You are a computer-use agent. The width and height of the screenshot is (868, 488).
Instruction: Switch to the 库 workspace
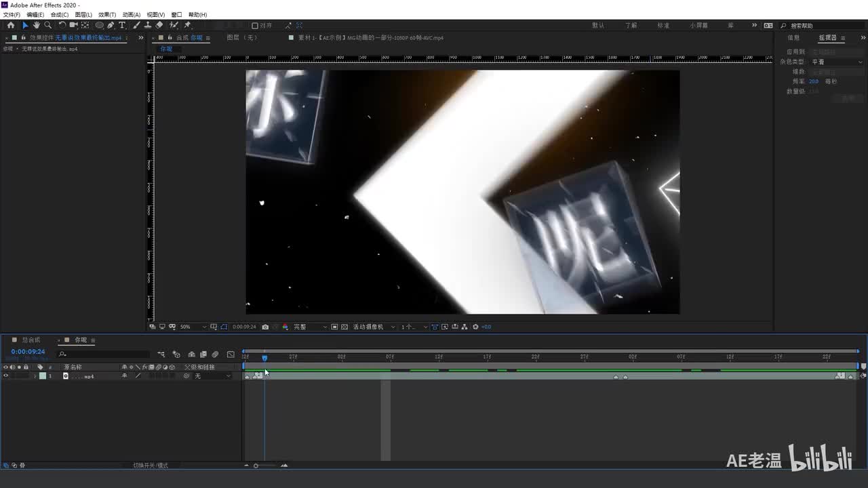[731, 26]
